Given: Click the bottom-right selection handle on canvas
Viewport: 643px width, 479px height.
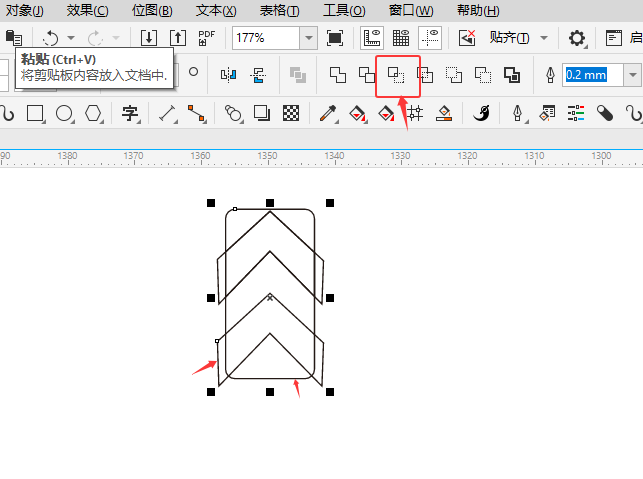Looking at the screenshot, I should point(330,392).
